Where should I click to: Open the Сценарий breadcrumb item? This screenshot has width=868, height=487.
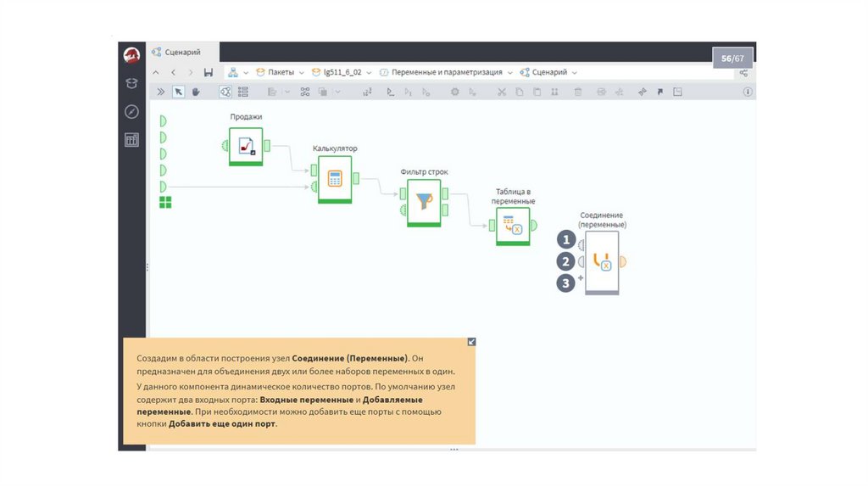(x=543, y=73)
